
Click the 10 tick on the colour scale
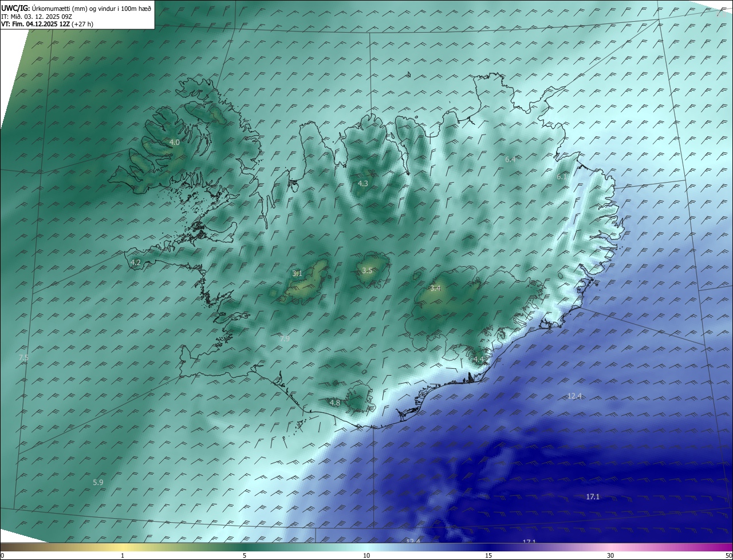click(x=366, y=555)
